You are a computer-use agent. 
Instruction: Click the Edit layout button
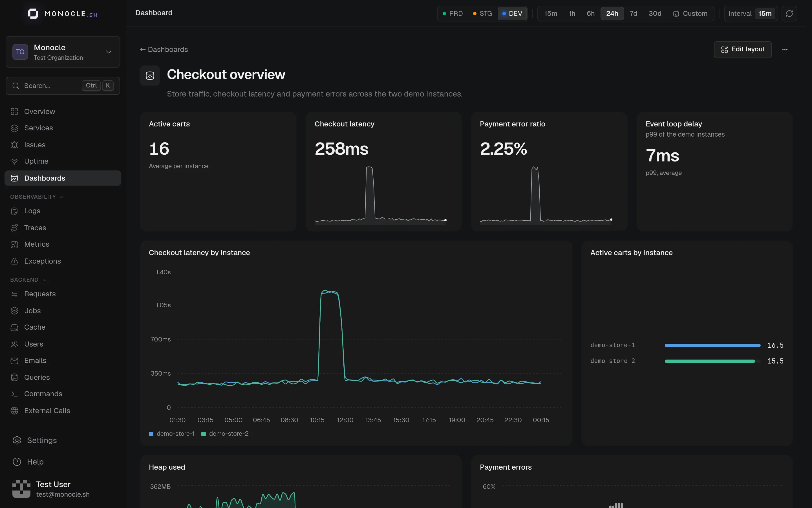click(743, 50)
